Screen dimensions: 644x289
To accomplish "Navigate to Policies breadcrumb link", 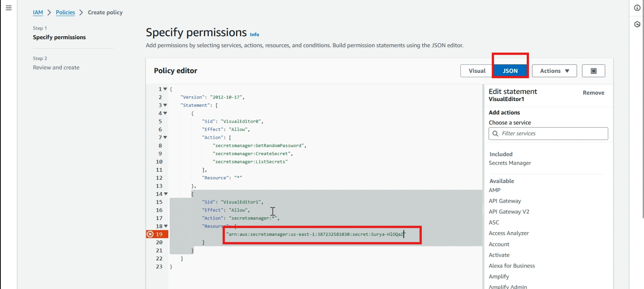I will pyautogui.click(x=65, y=12).
